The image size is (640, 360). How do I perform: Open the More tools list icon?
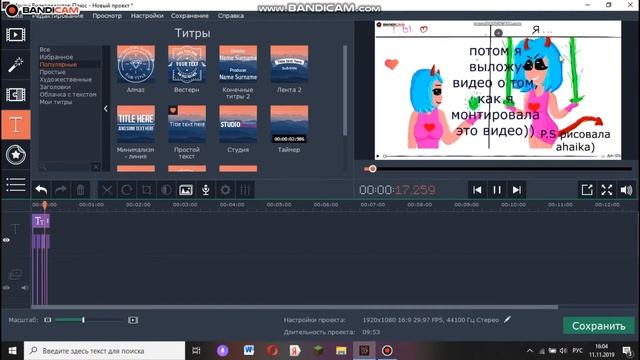(16, 184)
